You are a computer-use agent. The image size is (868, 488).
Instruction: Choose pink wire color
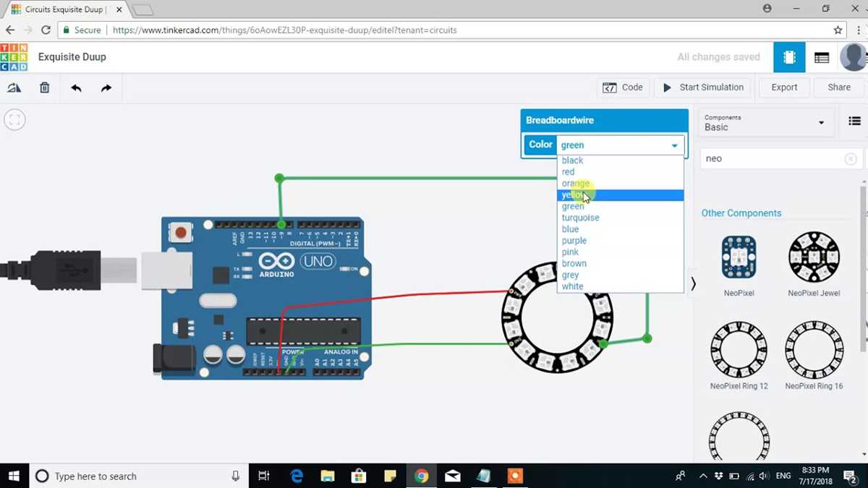tap(621, 252)
